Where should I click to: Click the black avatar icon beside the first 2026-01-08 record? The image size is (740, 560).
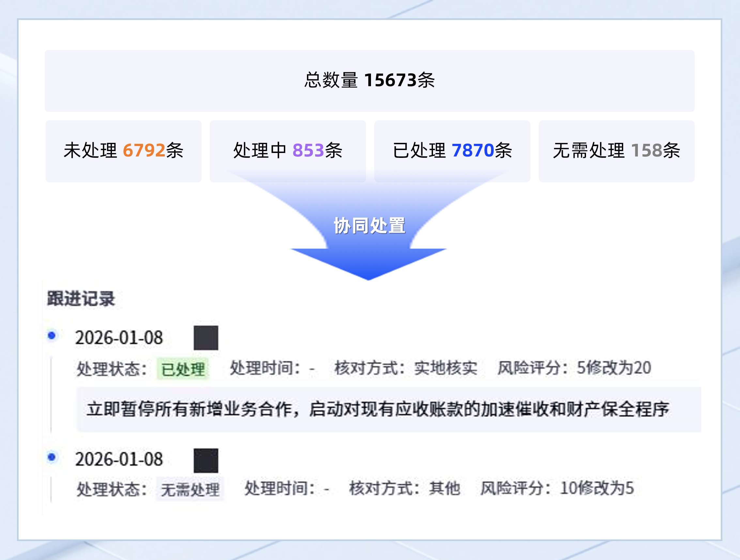[x=206, y=338]
